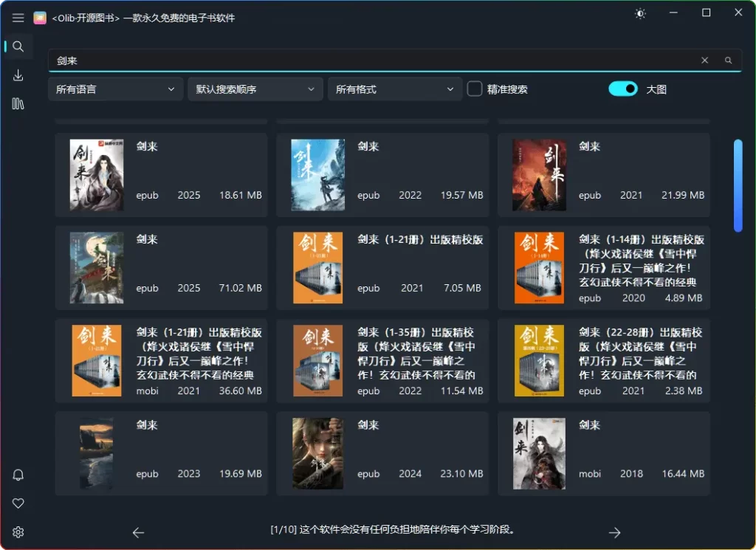Open the 23.10 MB epub cover
Viewport: 756px width, 550px height.
[317, 453]
